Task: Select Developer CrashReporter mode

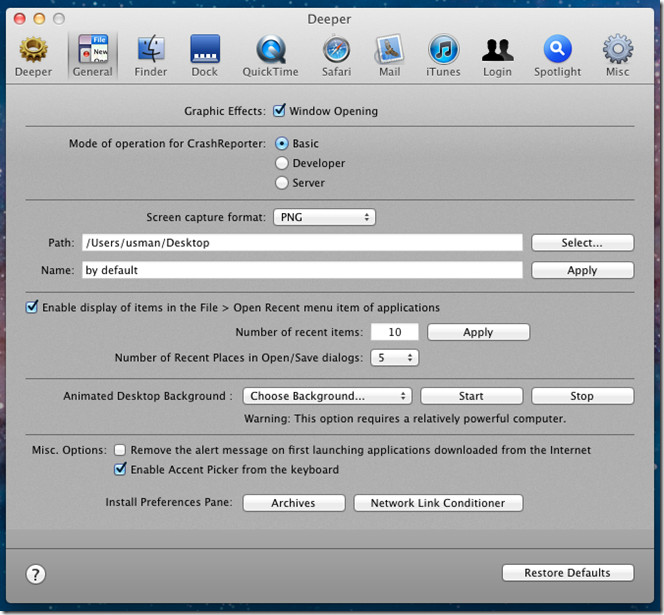Action: point(282,163)
